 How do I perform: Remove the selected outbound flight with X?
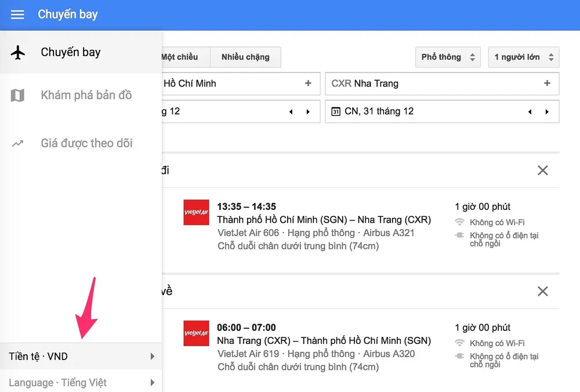tap(542, 170)
